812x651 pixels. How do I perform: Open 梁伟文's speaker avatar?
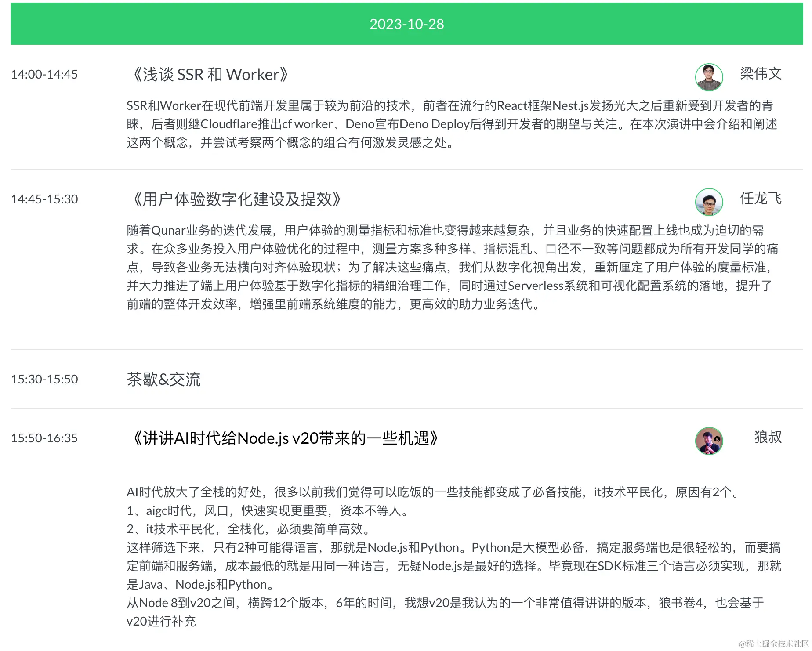(709, 77)
